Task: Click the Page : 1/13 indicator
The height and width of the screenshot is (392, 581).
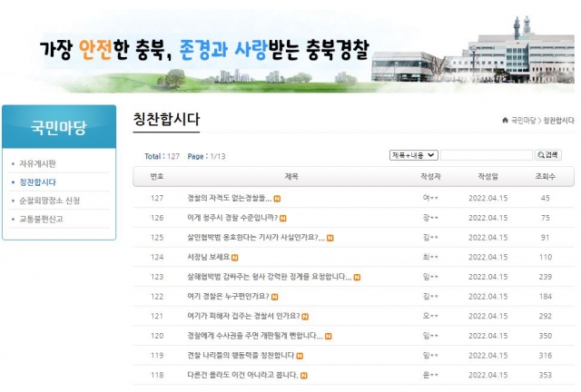Action: 206,156
